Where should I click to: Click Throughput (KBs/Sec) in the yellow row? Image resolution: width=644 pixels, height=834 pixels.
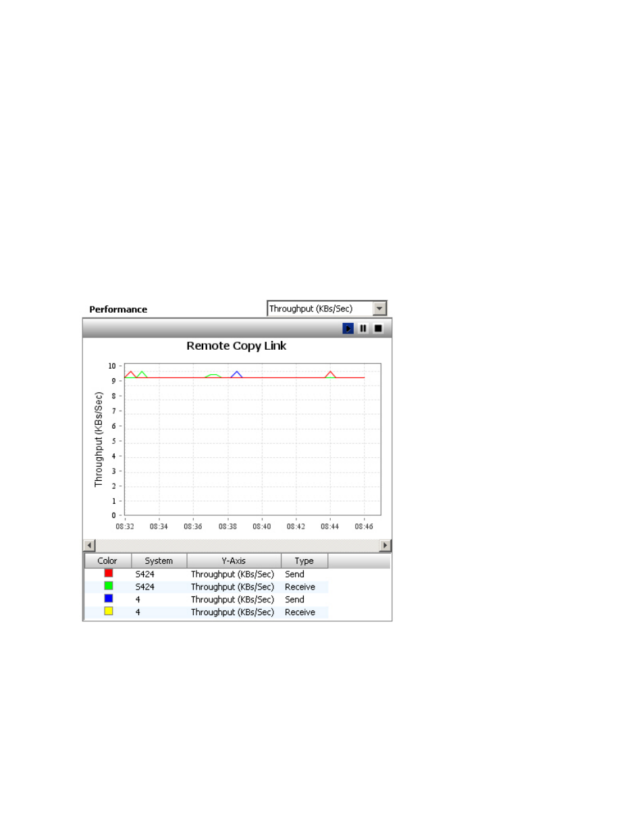point(232,613)
